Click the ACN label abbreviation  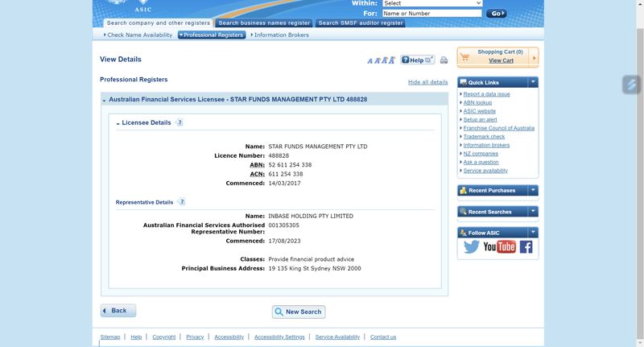pos(257,174)
